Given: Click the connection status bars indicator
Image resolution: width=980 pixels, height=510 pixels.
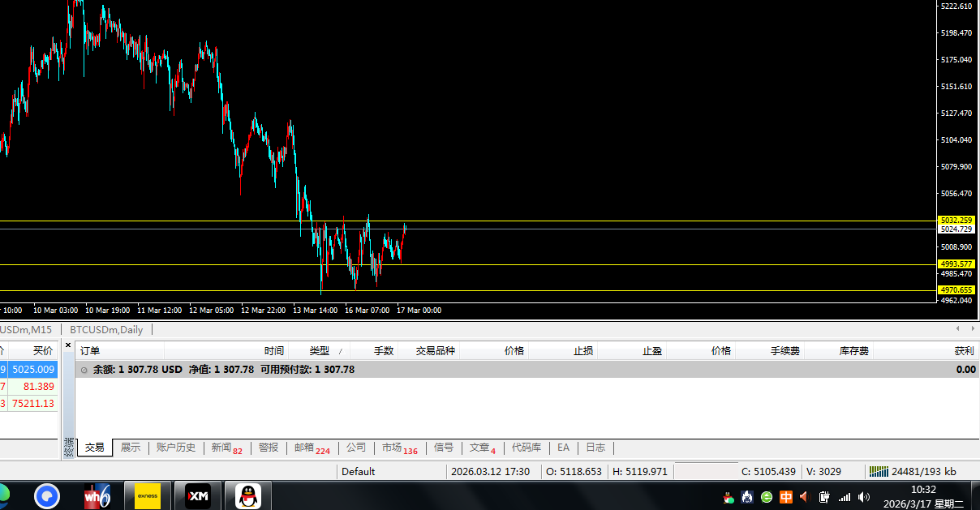Looking at the screenshot, I should [878, 471].
